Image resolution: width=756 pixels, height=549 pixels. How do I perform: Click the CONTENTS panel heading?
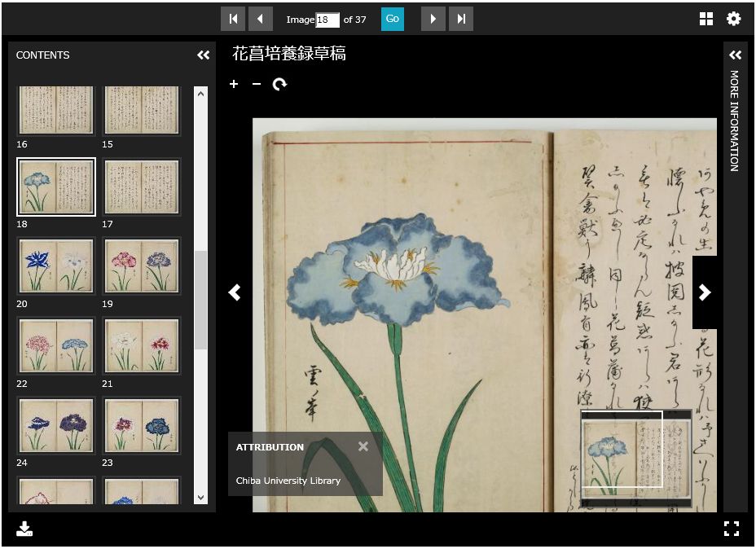(43, 55)
